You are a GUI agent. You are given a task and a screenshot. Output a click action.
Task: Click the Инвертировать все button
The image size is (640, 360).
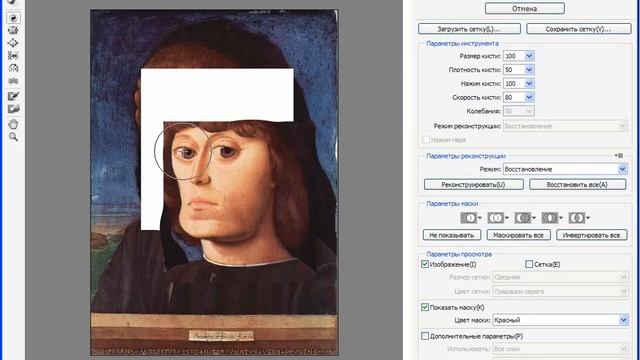(x=592, y=235)
